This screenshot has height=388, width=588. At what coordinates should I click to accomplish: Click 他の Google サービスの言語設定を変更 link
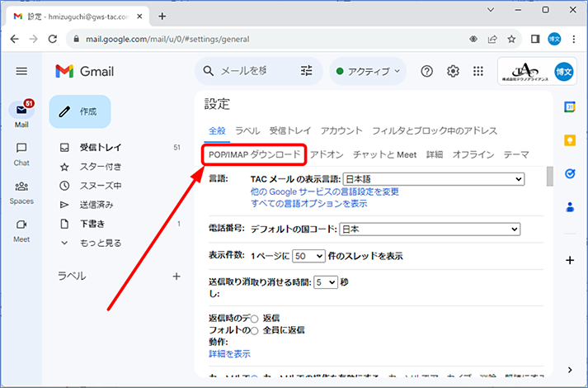325,192
